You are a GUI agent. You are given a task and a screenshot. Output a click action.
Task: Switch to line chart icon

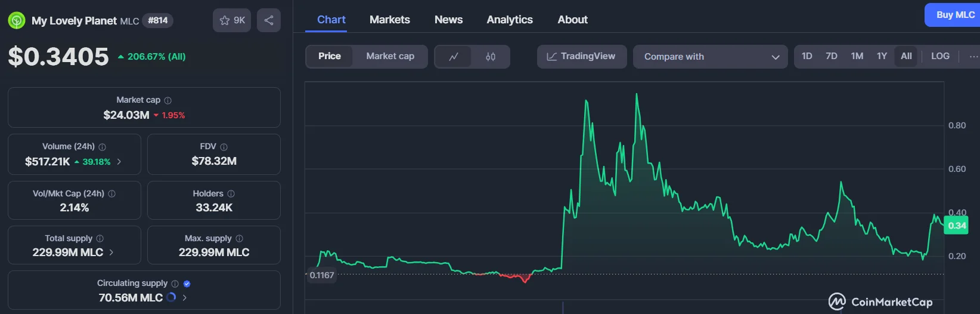(x=454, y=57)
